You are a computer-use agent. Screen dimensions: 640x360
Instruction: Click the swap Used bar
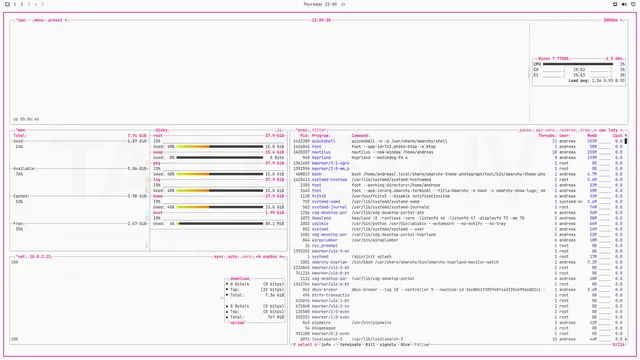click(x=220, y=158)
